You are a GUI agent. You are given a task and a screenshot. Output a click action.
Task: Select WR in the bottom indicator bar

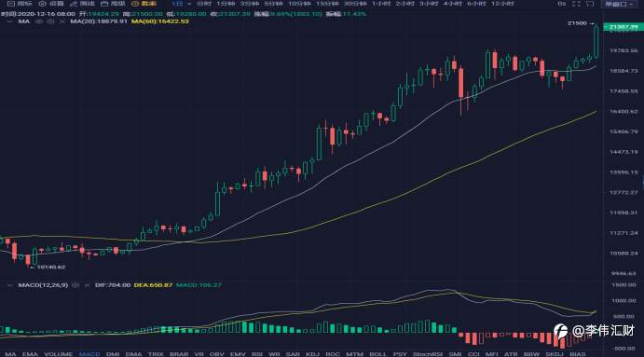pyautogui.click(x=274, y=353)
